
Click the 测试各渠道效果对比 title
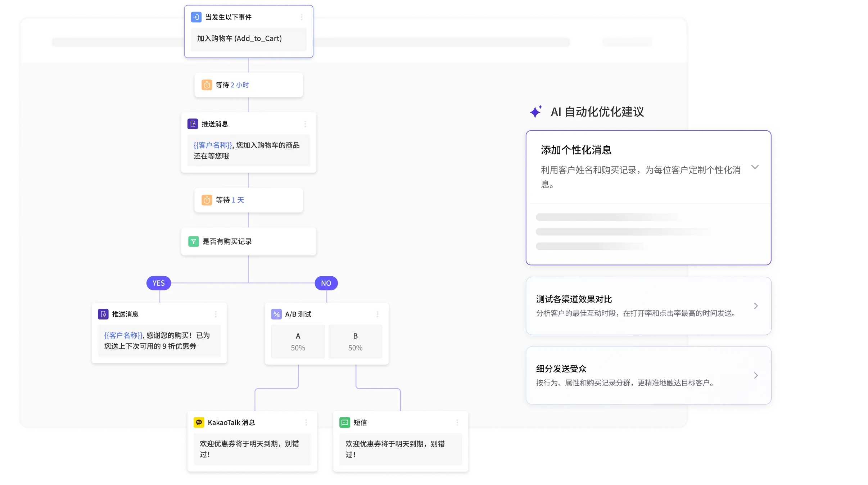tap(574, 299)
